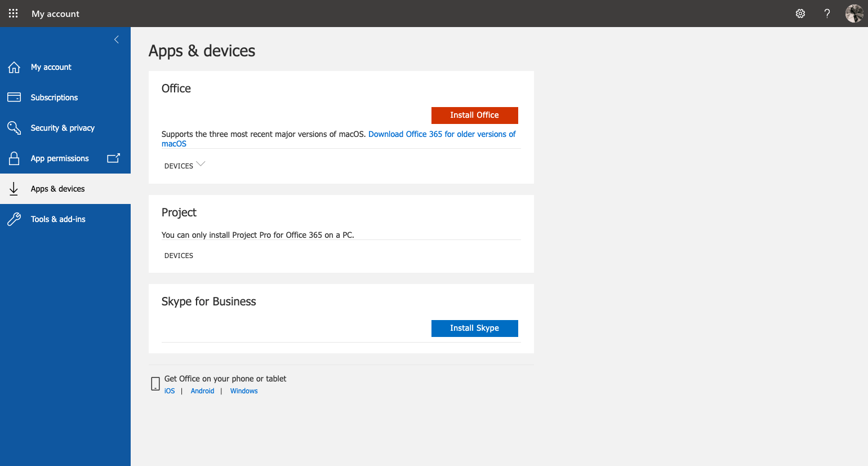Click the external link icon for App permissions

(x=113, y=158)
